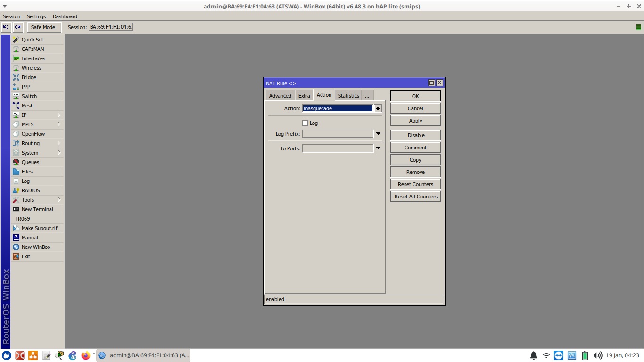Click the Reset All Counters button
Viewport: 644px width, 362px height.
pyautogui.click(x=415, y=197)
